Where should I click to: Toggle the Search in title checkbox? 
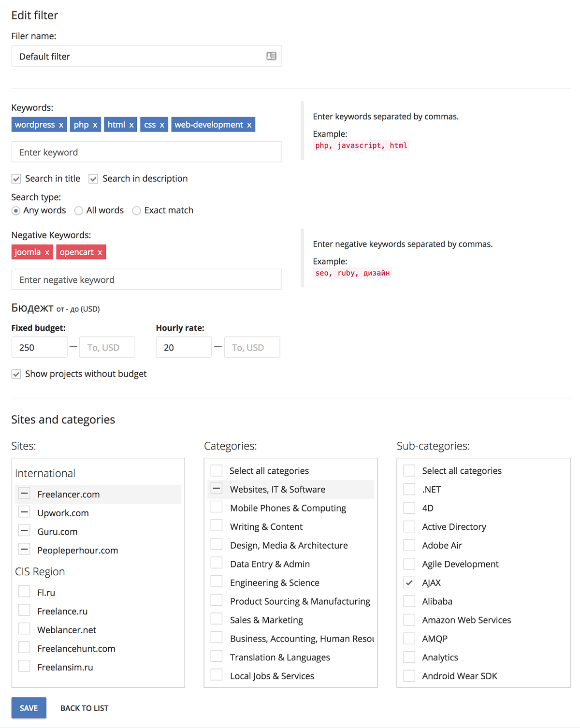tap(16, 179)
